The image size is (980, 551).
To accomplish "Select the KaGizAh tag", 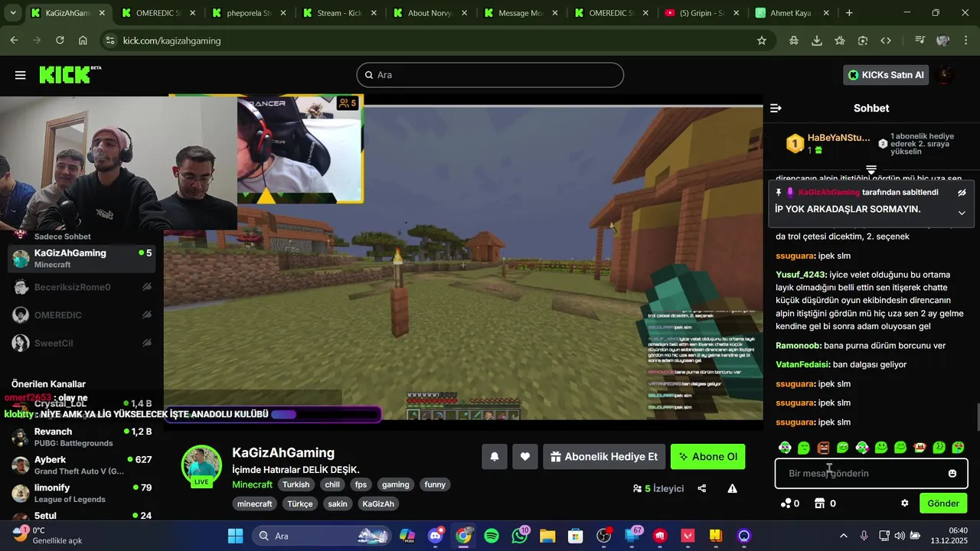I will pyautogui.click(x=378, y=504).
